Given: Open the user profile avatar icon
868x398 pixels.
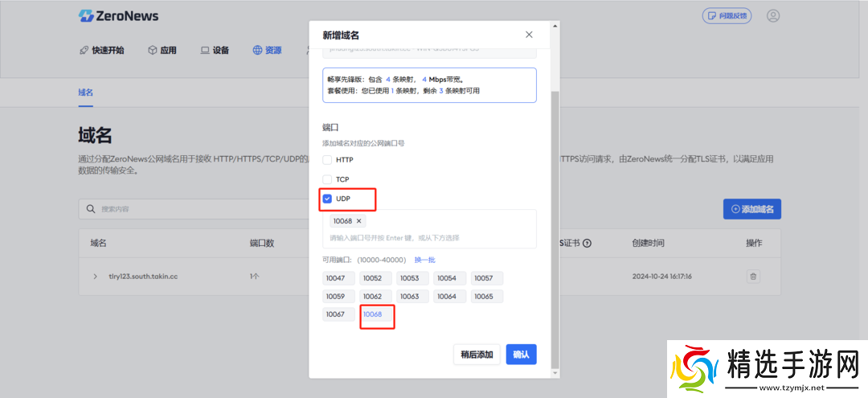Looking at the screenshot, I should coord(773,16).
